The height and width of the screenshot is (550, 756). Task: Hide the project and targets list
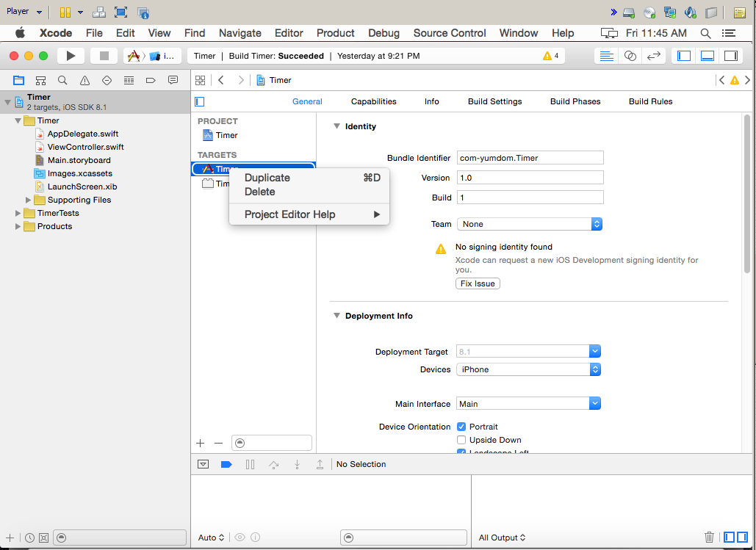(200, 102)
